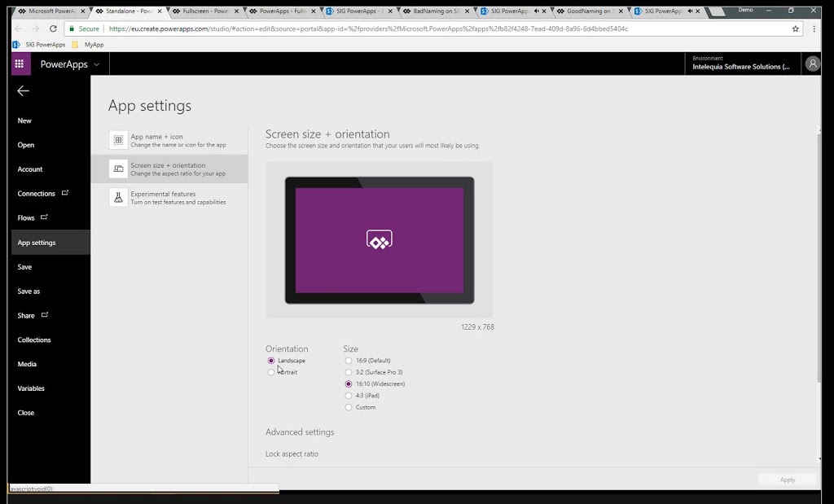Choose the 3:2 (Surface Pro 3) size
Viewport: 834px width, 504px height.
349,372
